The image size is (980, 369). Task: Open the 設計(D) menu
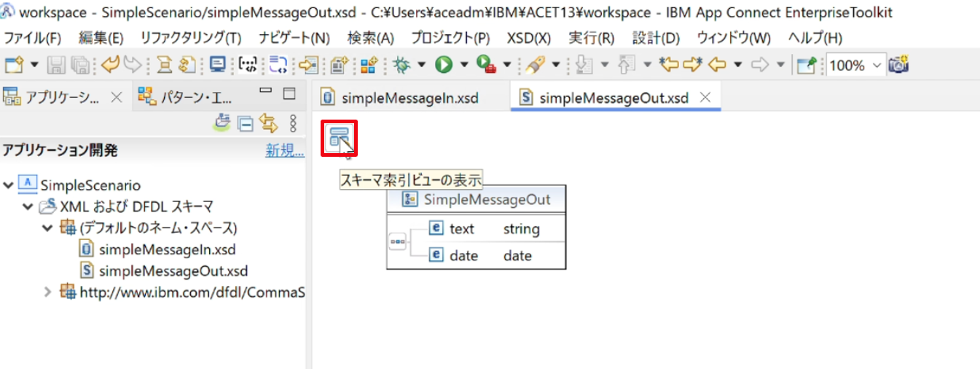(x=656, y=38)
